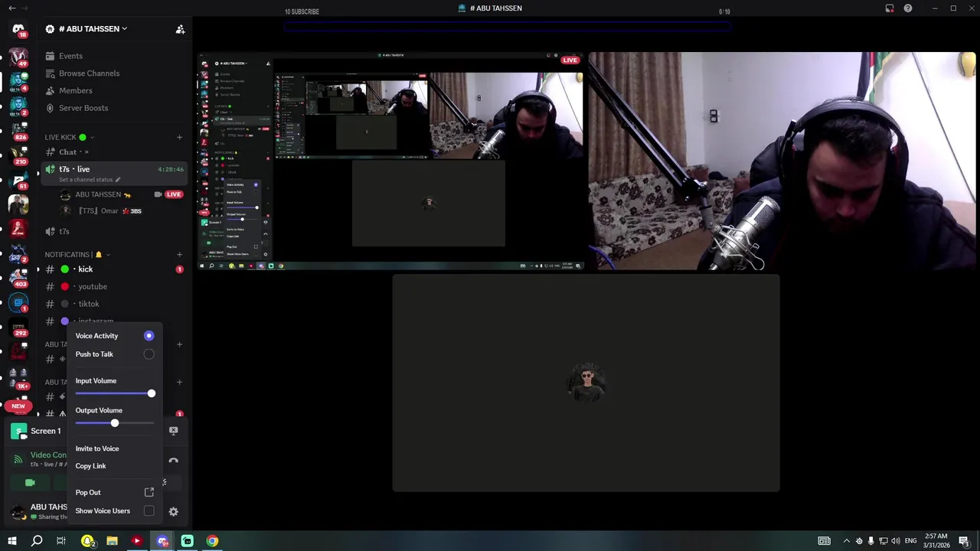Image resolution: width=980 pixels, height=551 pixels.
Task: Click ABU TAHSSEN user in voice channel
Action: point(98,194)
